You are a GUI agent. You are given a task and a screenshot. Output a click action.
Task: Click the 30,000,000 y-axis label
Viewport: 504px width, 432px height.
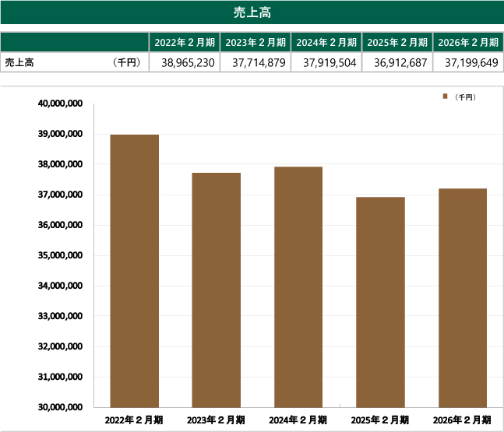click(60, 407)
